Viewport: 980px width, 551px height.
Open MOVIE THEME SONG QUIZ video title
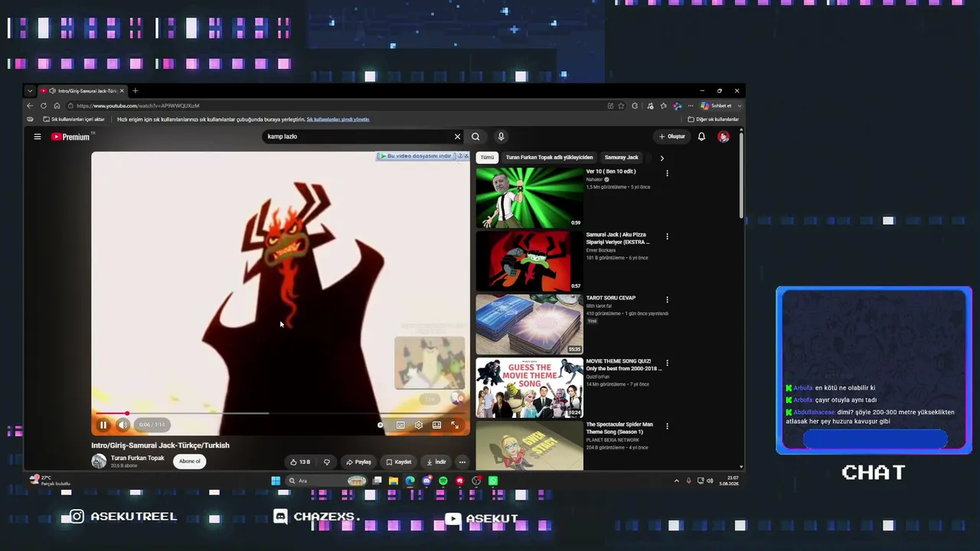point(624,365)
